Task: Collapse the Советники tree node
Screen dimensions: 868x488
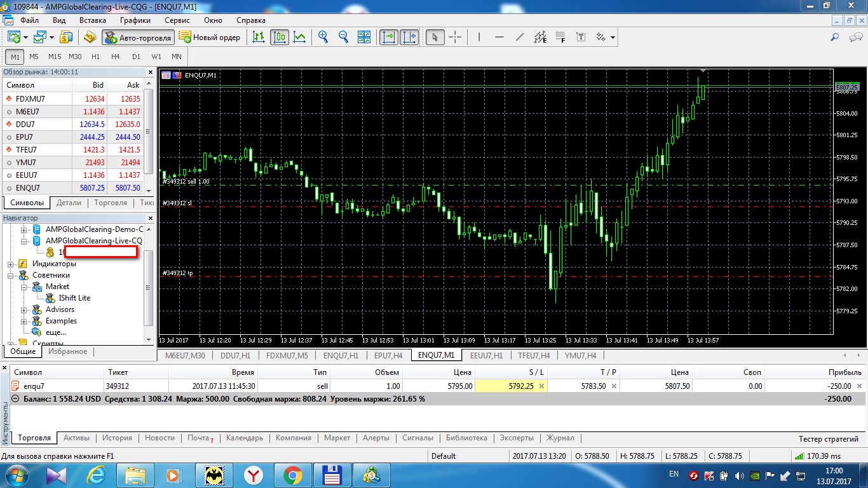Action: (x=11, y=275)
